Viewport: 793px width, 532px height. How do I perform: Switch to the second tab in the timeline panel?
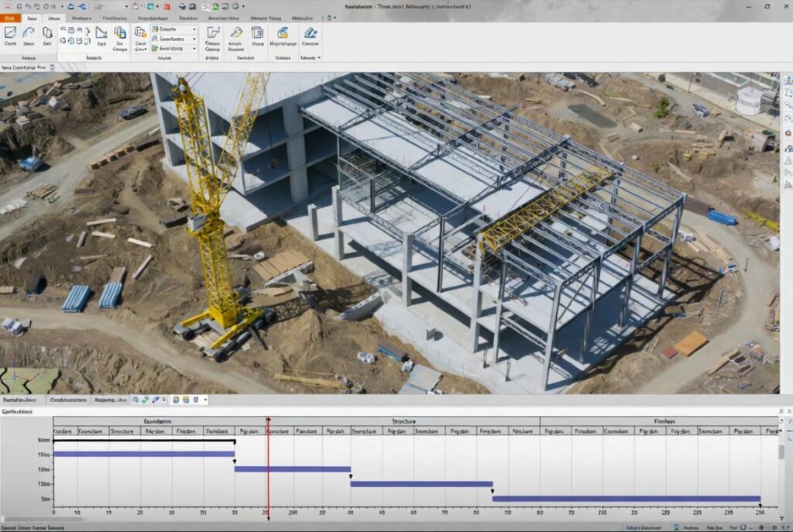point(68,400)
